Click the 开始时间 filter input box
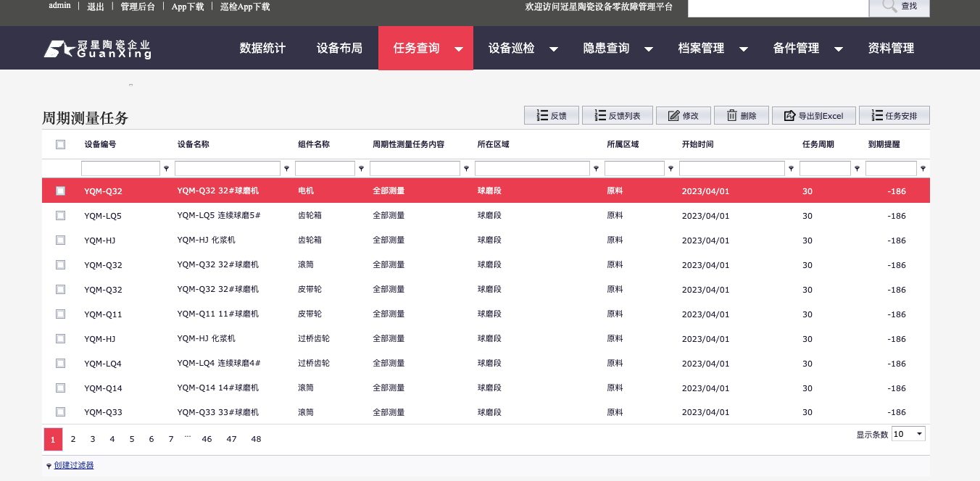 [732, 169]
